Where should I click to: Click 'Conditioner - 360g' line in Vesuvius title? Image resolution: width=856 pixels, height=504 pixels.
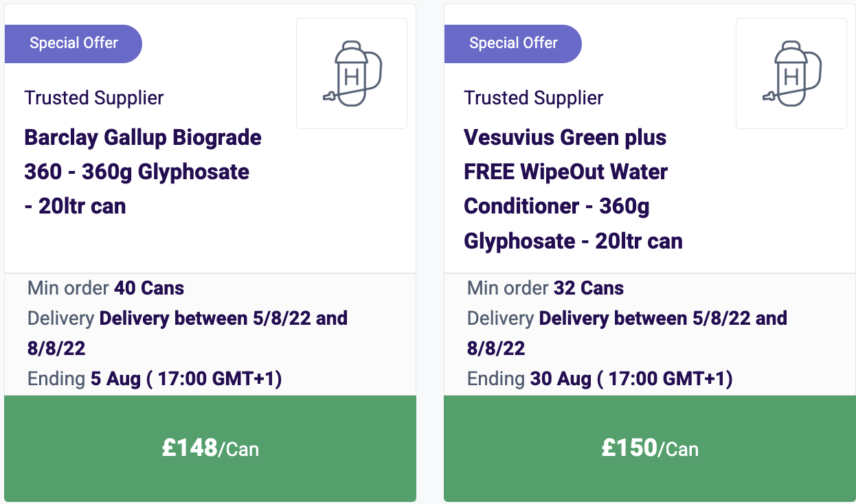point(556,206)
